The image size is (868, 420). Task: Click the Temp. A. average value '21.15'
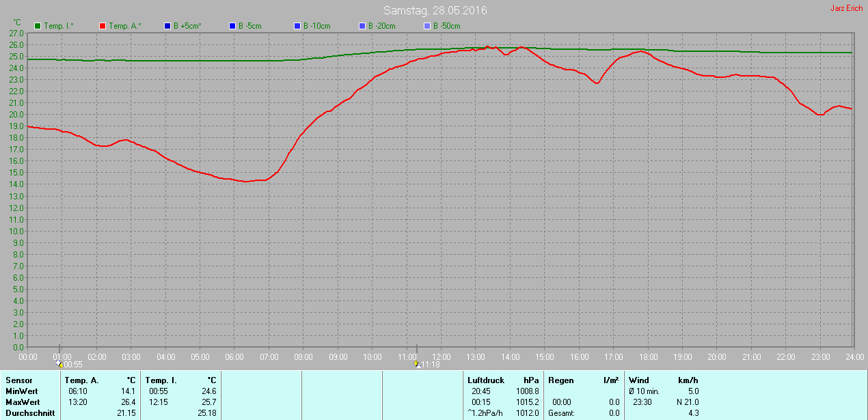point(127,413)
